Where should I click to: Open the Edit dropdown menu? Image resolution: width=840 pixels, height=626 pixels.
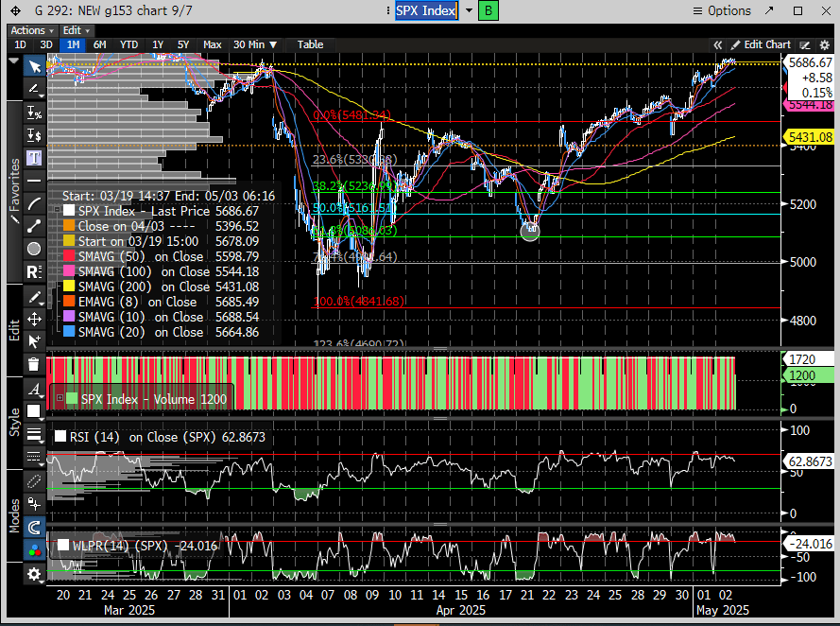click(x=77, y=30)
